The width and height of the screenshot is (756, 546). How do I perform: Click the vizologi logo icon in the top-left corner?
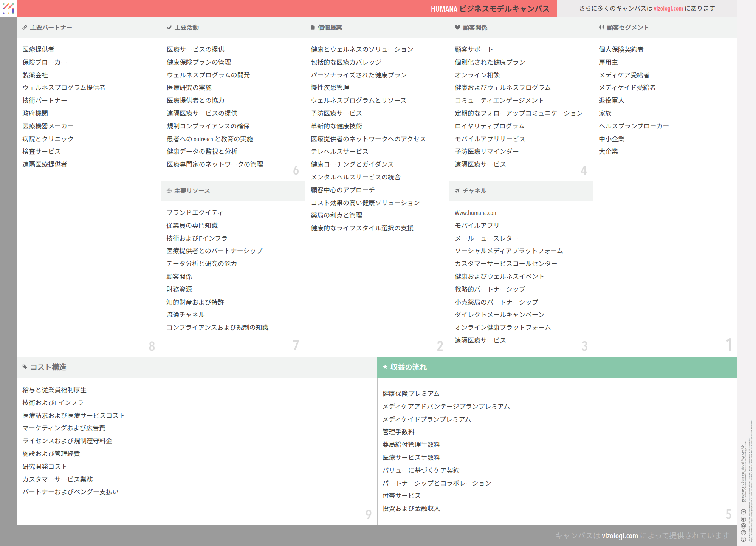click(x=8, y=8)
